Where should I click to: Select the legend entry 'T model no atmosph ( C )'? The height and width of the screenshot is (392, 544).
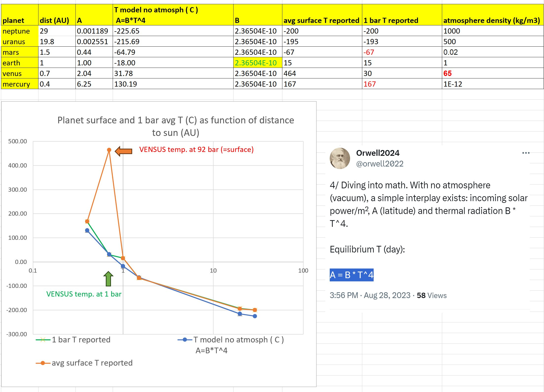[x=231, y=345]
